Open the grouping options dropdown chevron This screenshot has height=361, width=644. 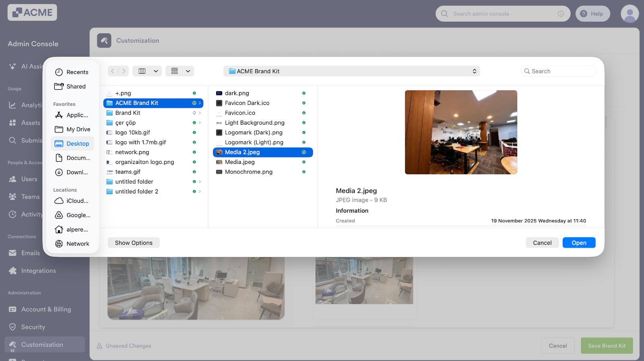tap(188, 71)
